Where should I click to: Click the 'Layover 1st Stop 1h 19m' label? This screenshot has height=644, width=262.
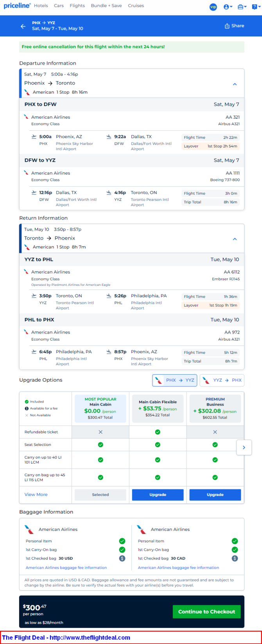(x=210, y=305)
